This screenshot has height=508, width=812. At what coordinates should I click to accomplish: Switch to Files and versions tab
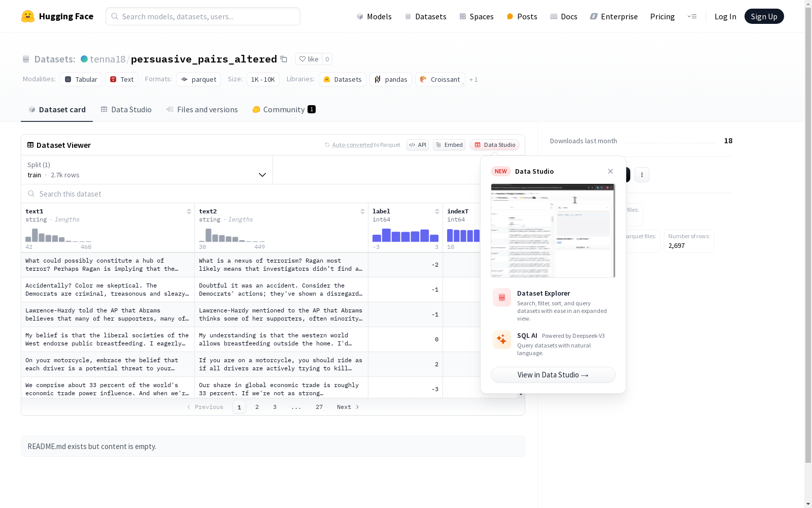point(202,110)
